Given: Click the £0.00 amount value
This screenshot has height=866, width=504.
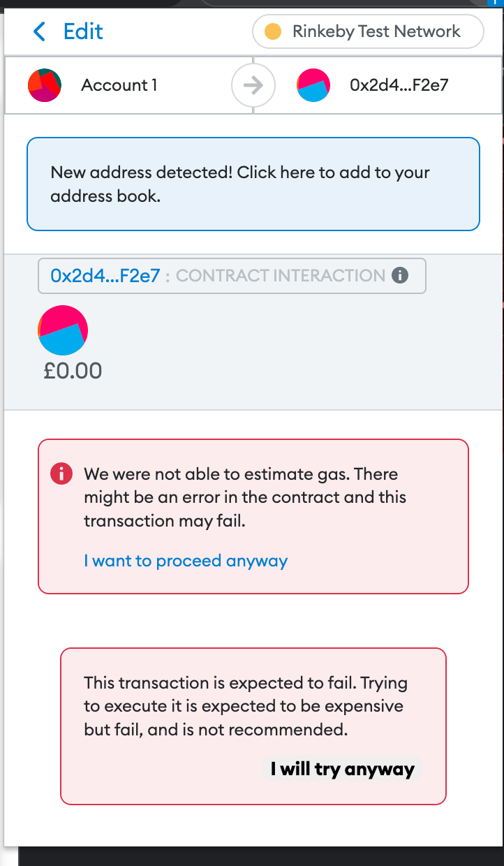Looking at the screenshot, I should point(72,371).
